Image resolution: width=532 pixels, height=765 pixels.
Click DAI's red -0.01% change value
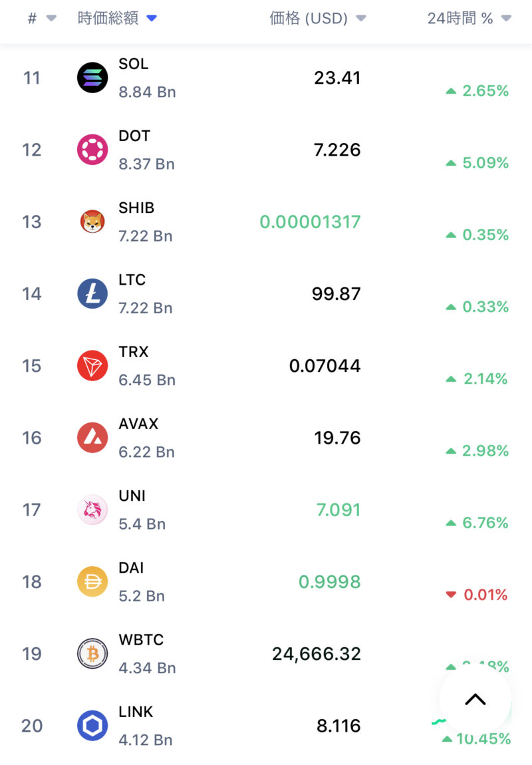pyautogui.click(x=485, y=595)
